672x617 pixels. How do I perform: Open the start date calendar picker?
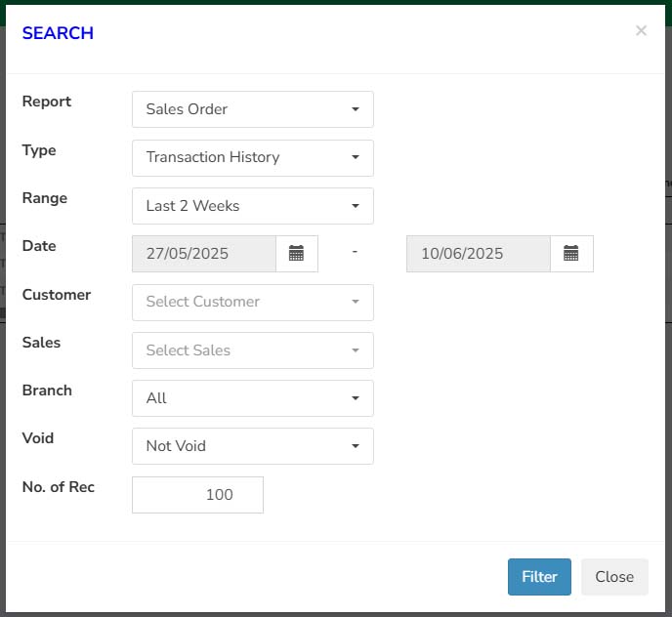(x=297, y=253)
